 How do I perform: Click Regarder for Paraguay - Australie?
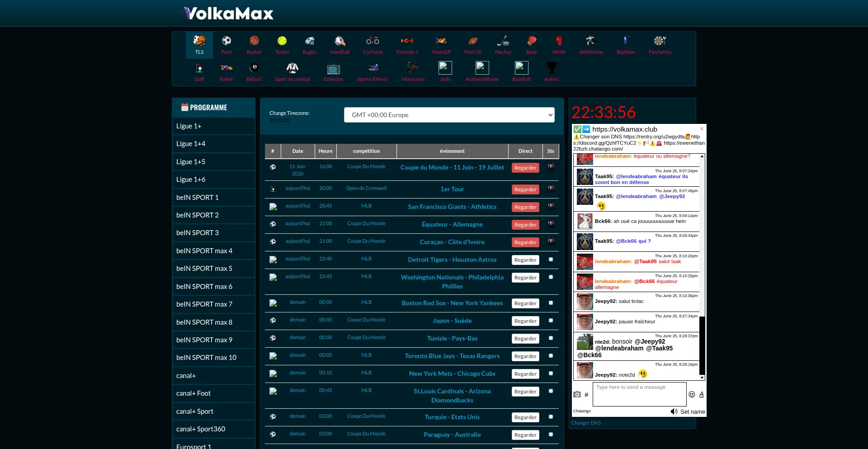tap(525, 435)
